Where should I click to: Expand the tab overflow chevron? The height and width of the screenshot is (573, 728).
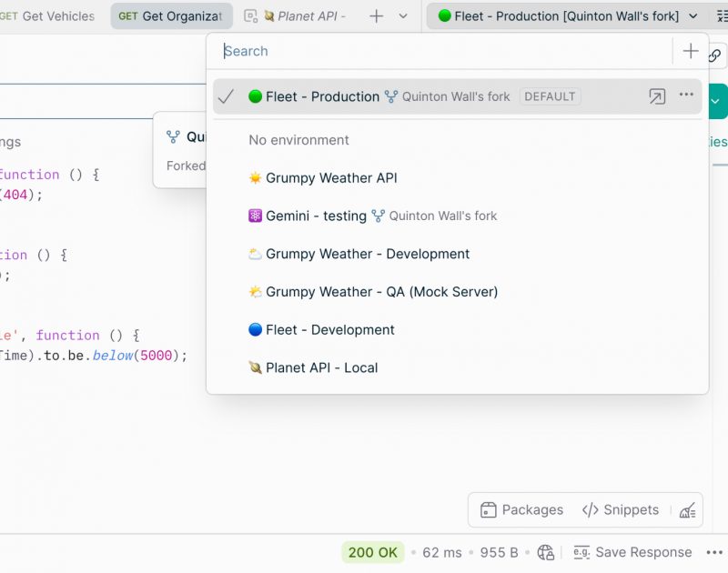(403, 16)
